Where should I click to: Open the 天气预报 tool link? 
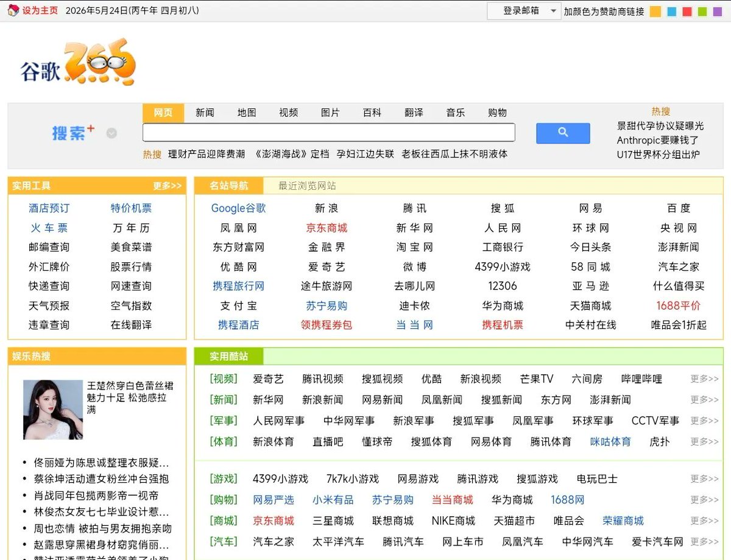pyautogui.click(x=49, y=306)
